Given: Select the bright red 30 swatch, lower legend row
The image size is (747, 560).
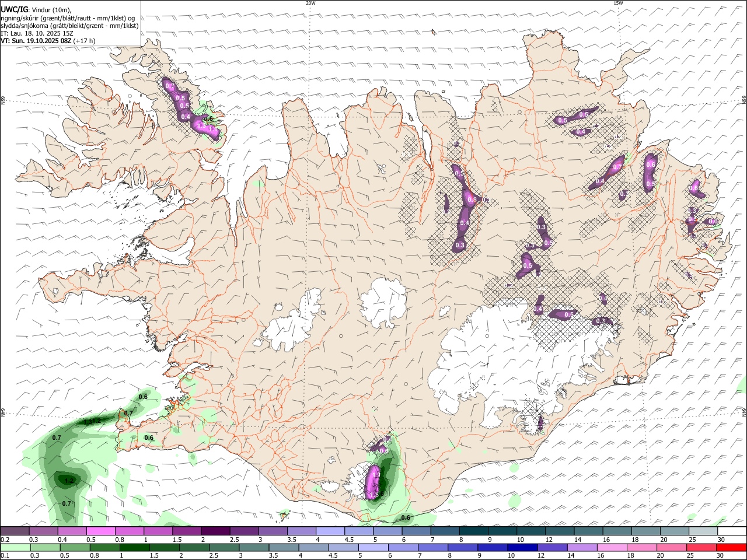Looking at the screenshot, I should (x=731, y=548).
